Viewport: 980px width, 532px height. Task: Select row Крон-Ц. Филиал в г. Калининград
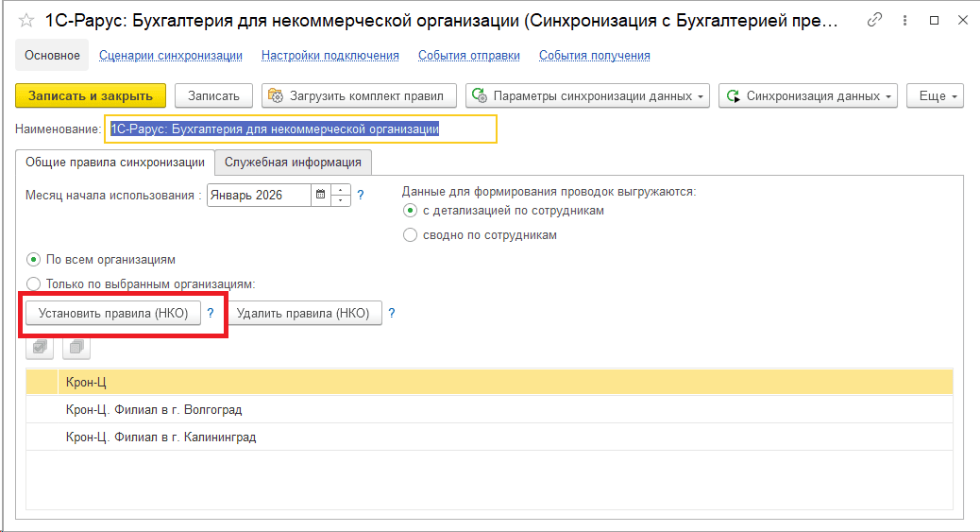coord(489,437)
